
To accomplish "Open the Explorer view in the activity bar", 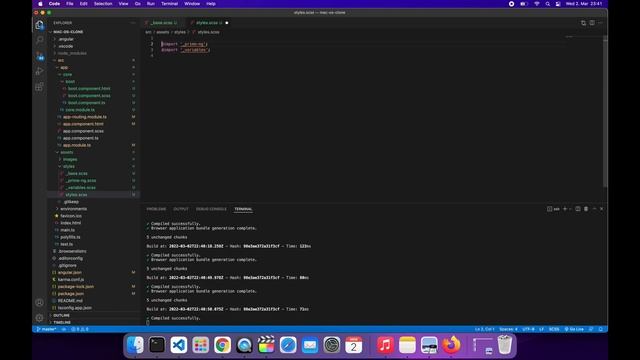I will pos(40,25).
